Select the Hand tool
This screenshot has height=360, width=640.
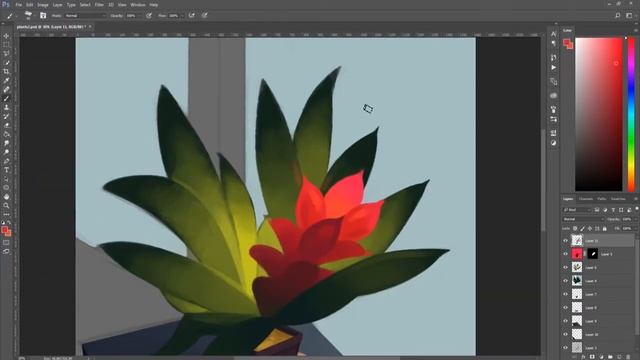[x=6, y=197]
